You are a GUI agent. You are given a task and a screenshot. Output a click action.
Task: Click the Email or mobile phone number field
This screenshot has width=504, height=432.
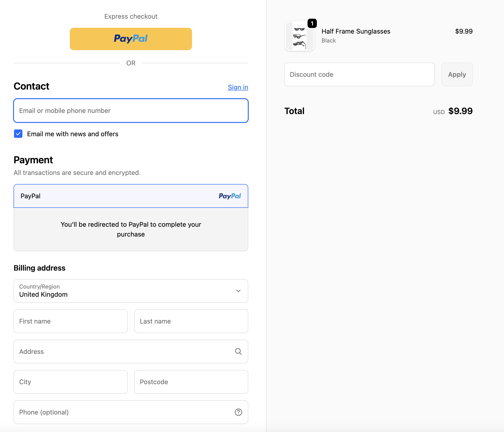coord(131,111)
